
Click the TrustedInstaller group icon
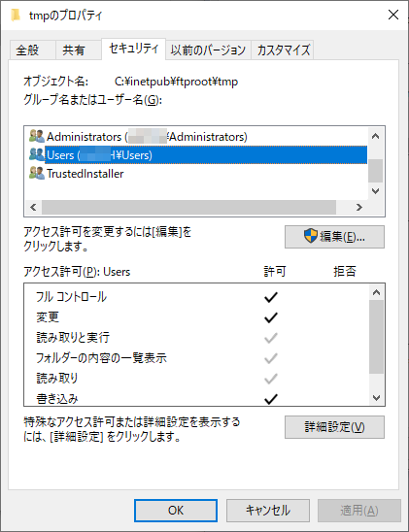tap(37, 174)
